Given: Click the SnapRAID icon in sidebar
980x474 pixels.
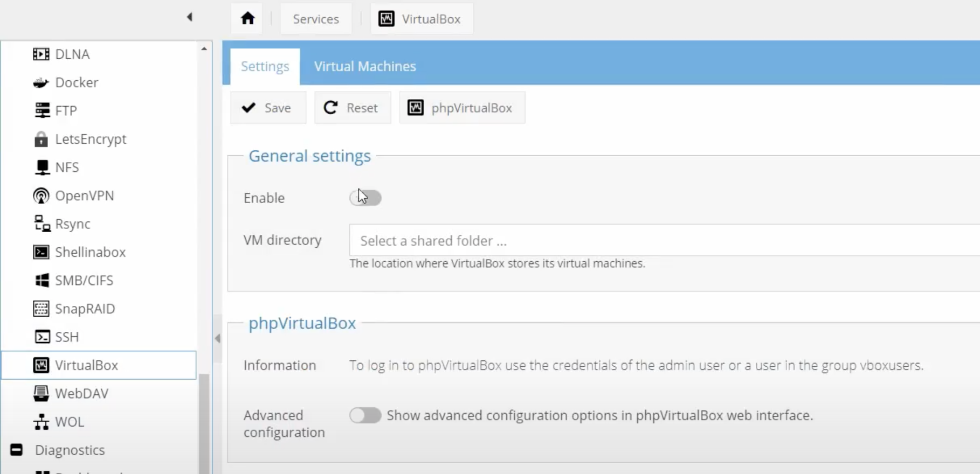Looking at the screenshot, I should pyautogui.click(x=41, y=309).
